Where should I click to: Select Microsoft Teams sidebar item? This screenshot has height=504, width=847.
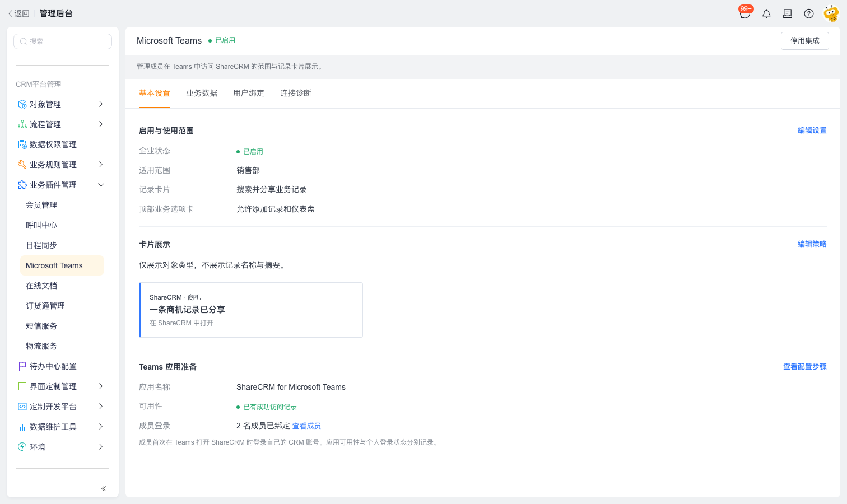(62, 265)
